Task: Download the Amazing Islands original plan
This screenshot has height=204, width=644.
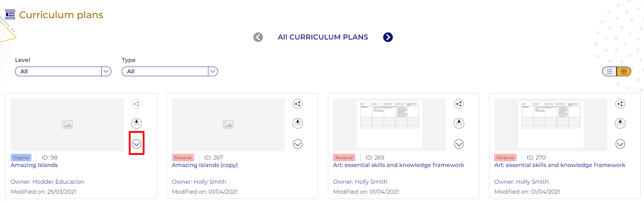Action: [x=136, y=123]
